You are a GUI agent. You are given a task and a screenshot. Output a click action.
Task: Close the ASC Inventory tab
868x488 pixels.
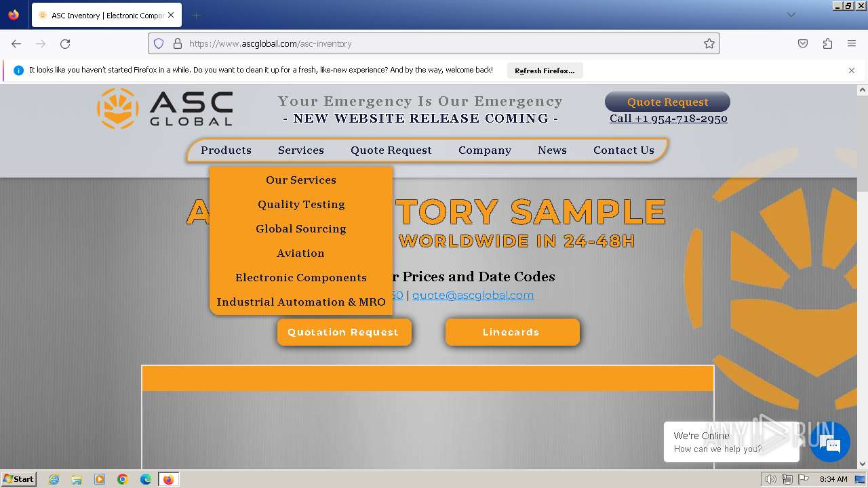tap(171, 15)
